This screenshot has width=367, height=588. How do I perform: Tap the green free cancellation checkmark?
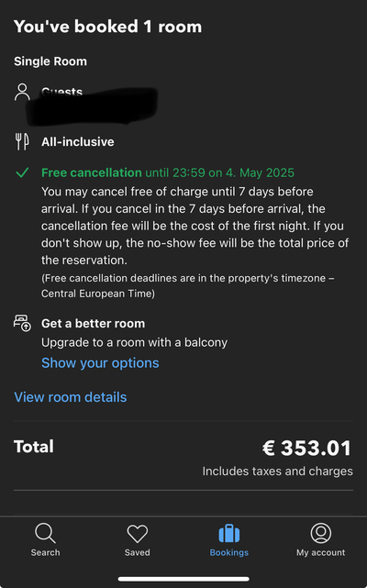22,172
